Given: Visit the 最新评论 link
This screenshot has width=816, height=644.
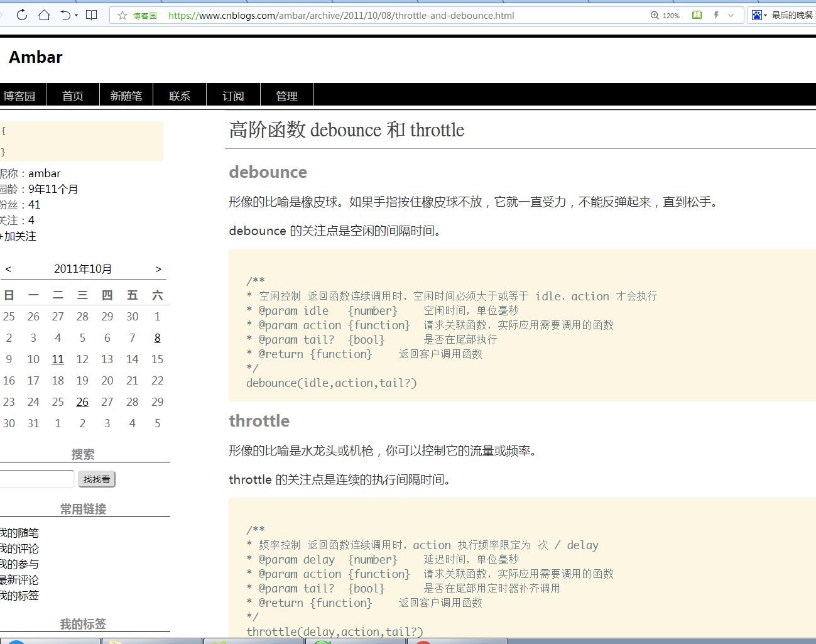Looking at the screenshot, I should (18, 580).
